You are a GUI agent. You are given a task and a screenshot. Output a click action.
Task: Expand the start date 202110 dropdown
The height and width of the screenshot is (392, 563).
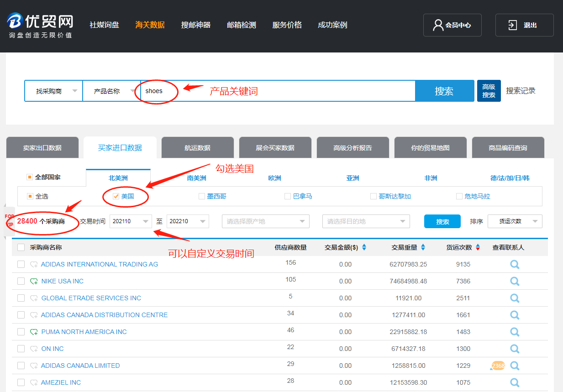click(x=131, y=221)
